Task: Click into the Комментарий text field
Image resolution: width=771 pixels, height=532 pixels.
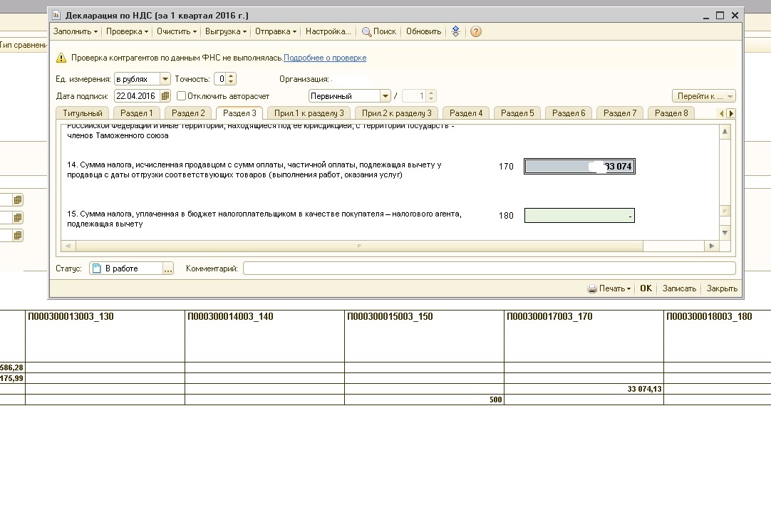Action: (489, 268)
